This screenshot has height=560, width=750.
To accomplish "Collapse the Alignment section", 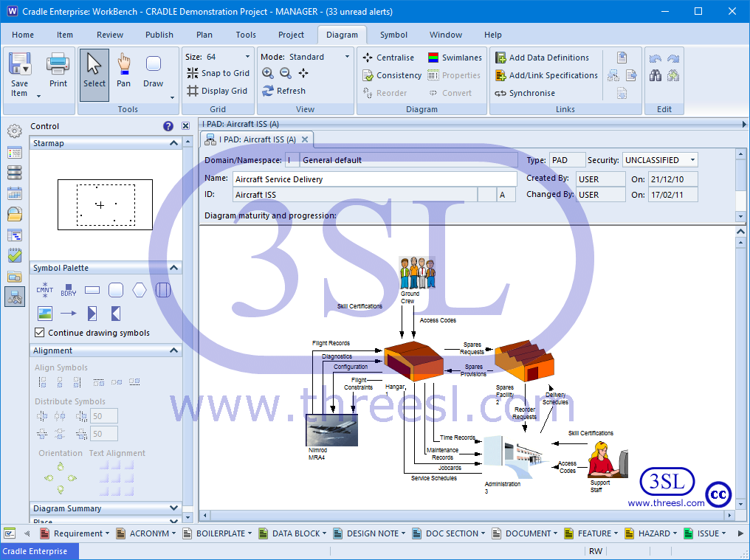I will pos(173,350).
